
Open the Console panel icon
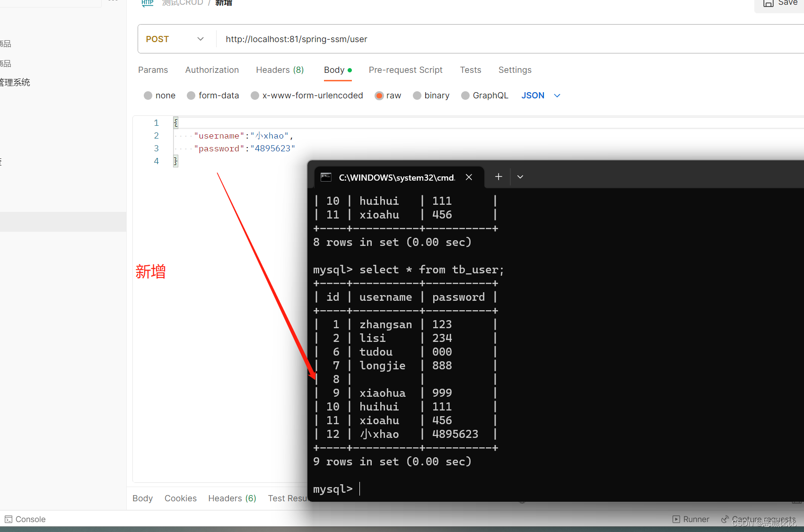tap(8, 519)
